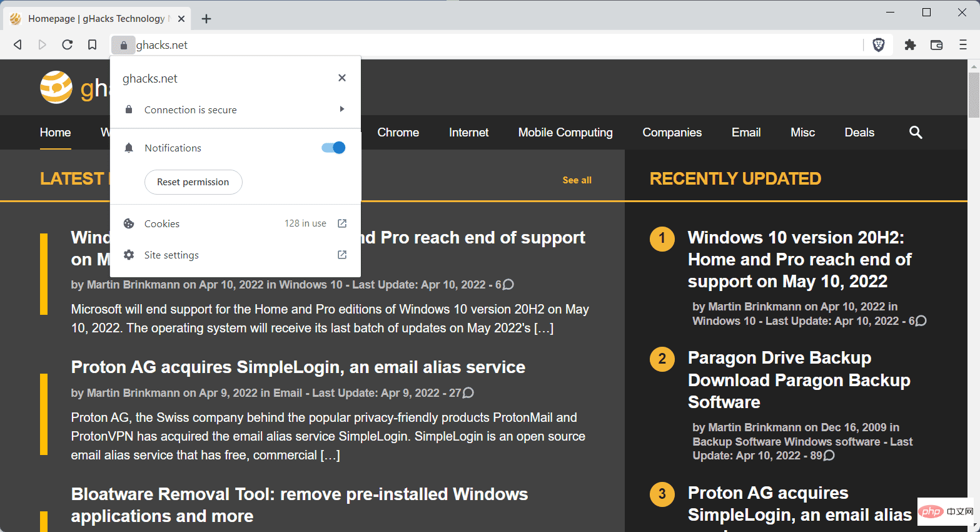Viewport: 980px width, 532px height.
Task: Click 'Backup Software' category link
Action: (737, 441)
